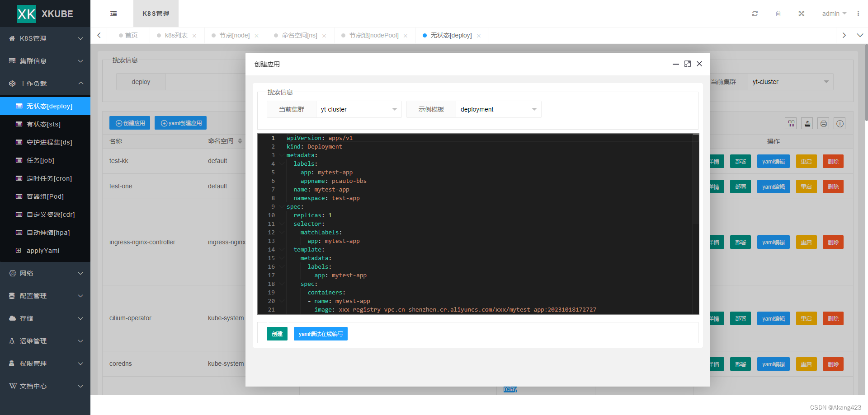Click yaml编辑 in the test-kk row

pyautogui.click(x=774, y=161)
